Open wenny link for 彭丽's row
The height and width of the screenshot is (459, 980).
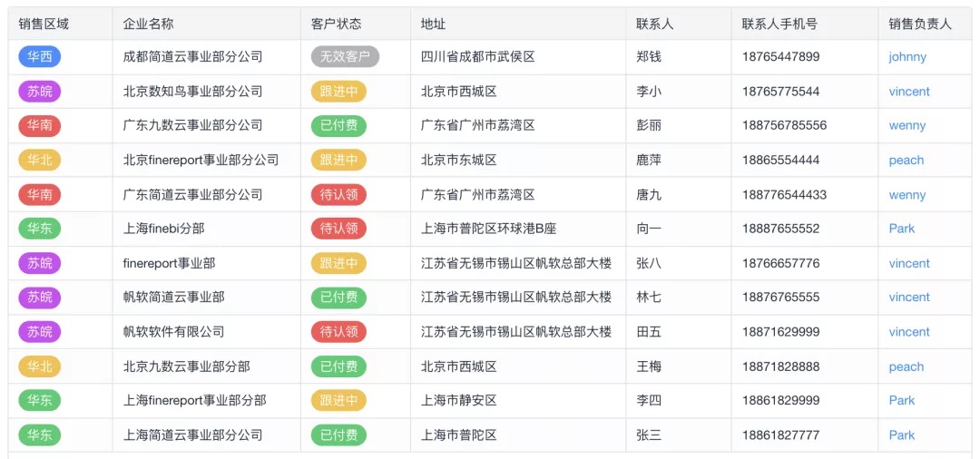click(907, 126)
